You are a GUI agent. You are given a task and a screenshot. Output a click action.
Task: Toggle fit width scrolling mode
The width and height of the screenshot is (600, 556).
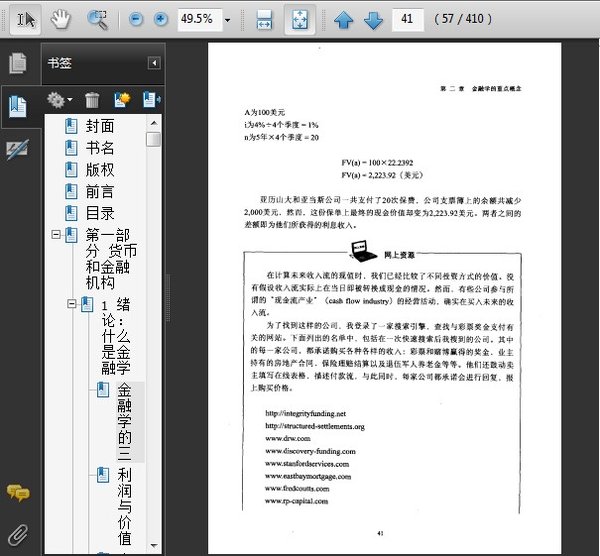(x=264, y=19)
